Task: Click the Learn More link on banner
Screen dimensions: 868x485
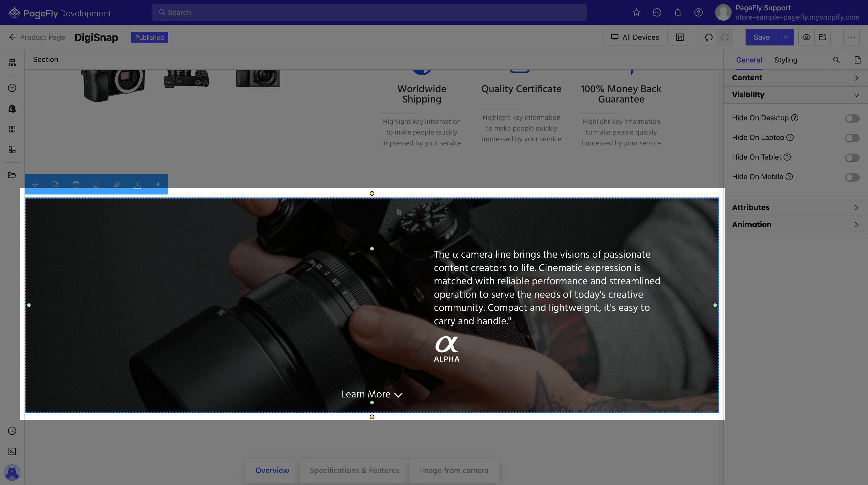Action: (371, 394)
